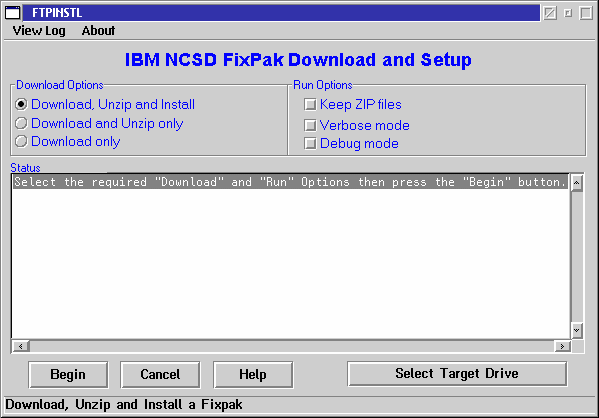Click the horizontal scroll left arrow
Screen dimensions: 599x418
click(21, 346)
